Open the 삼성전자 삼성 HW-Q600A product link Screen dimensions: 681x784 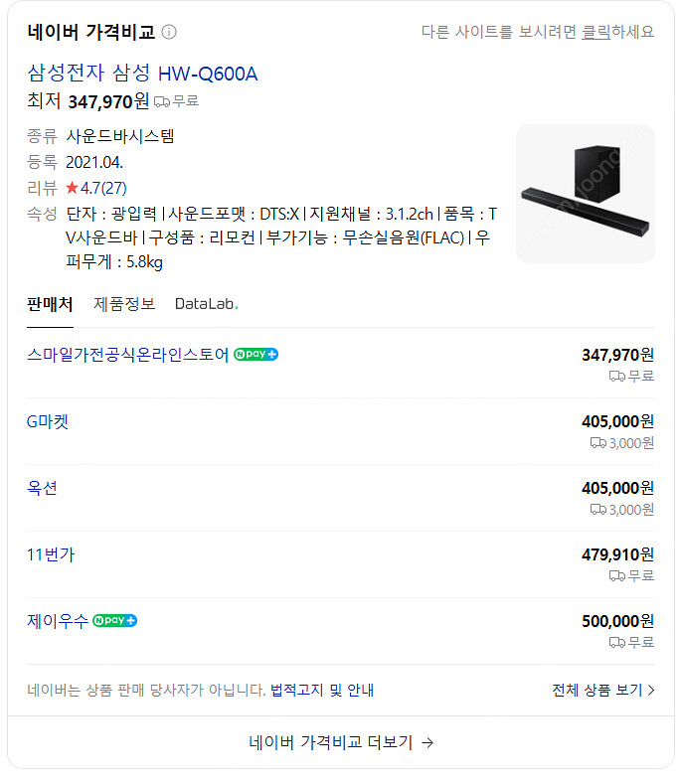click(x=142, y=73)
